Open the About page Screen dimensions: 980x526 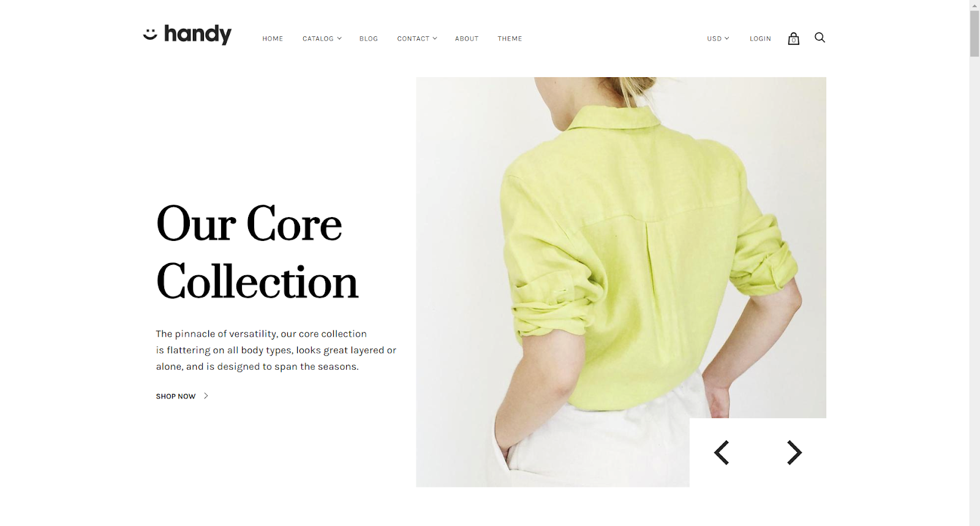467,39
